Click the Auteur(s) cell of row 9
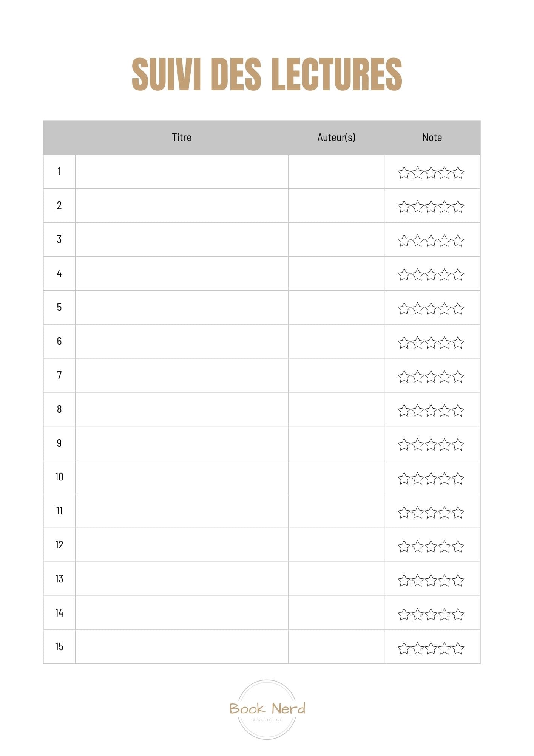The width and height of the screenshot is (534, 756). (x=336, y=443)
